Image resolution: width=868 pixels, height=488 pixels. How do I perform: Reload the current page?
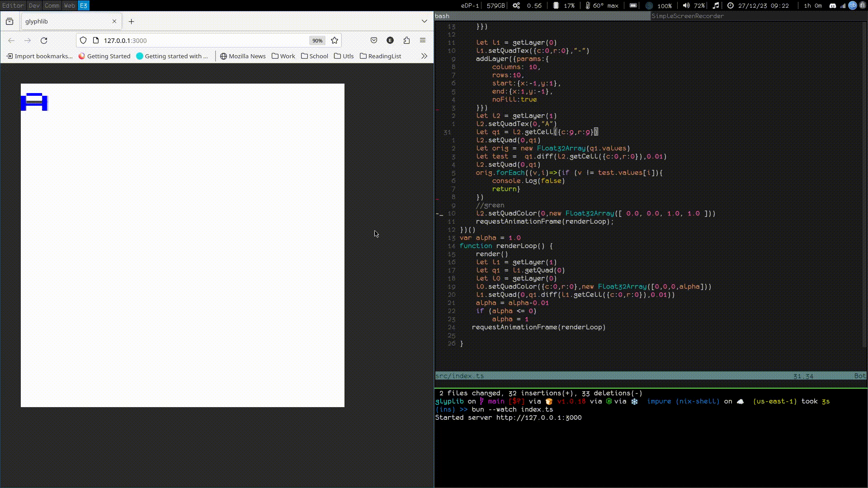(x=44, y=41)
